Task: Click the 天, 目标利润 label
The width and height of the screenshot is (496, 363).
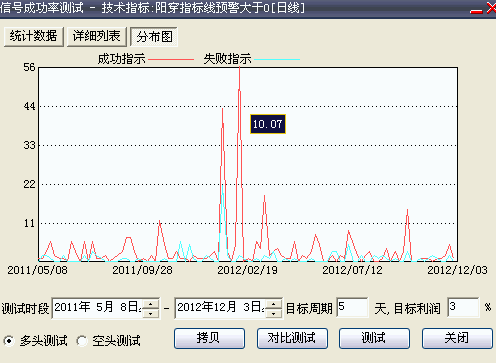Action: (407, 308)
